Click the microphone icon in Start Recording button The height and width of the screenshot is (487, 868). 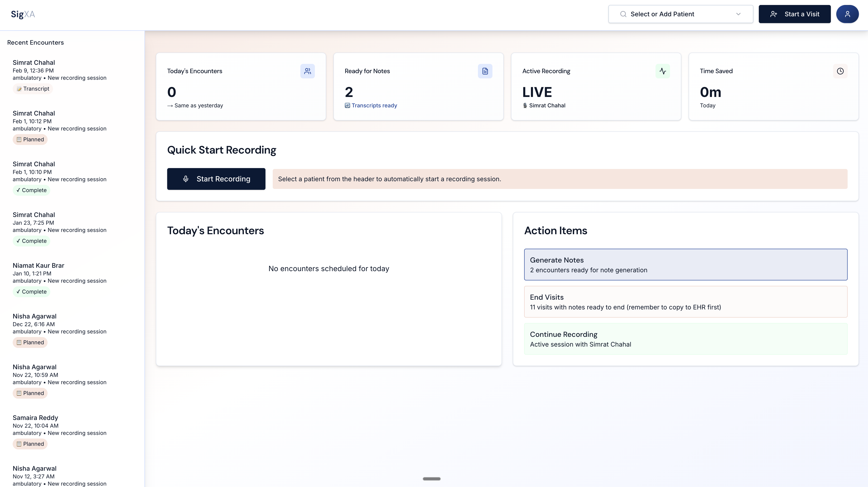(x=186, y=179)
